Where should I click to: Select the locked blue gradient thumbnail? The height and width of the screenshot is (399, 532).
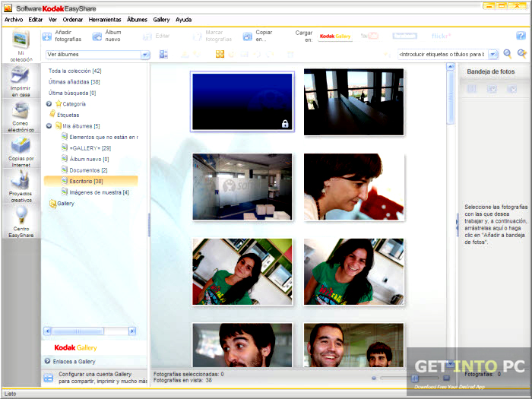[x=242, y=102]
